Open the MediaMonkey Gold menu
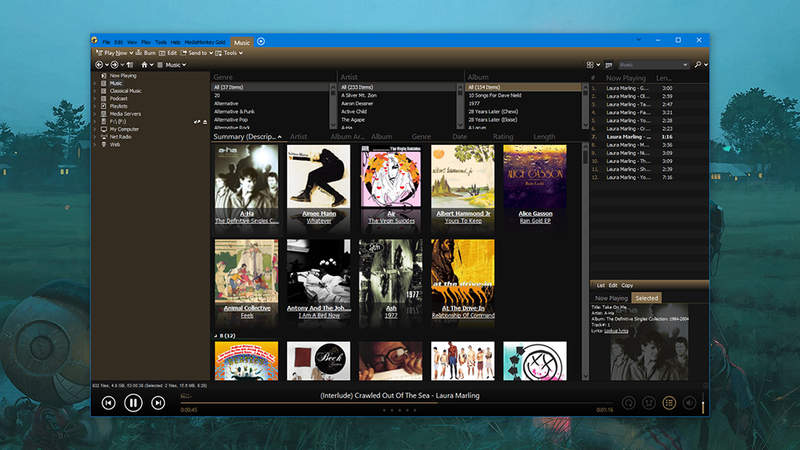 (x=205, y=42)
